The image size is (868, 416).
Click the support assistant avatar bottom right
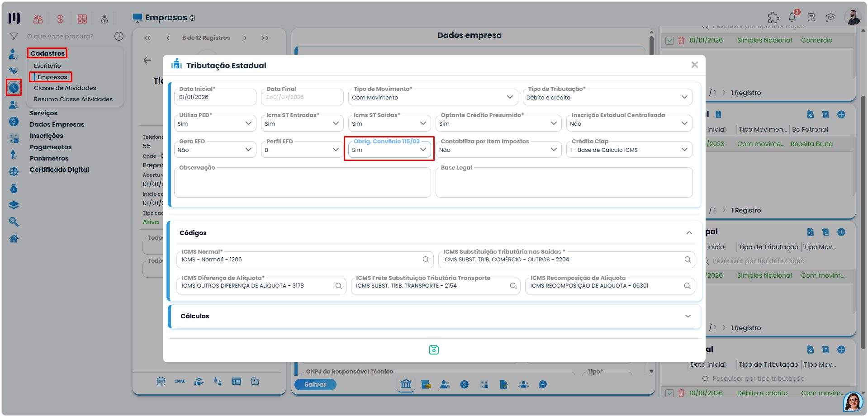point(853,401)
